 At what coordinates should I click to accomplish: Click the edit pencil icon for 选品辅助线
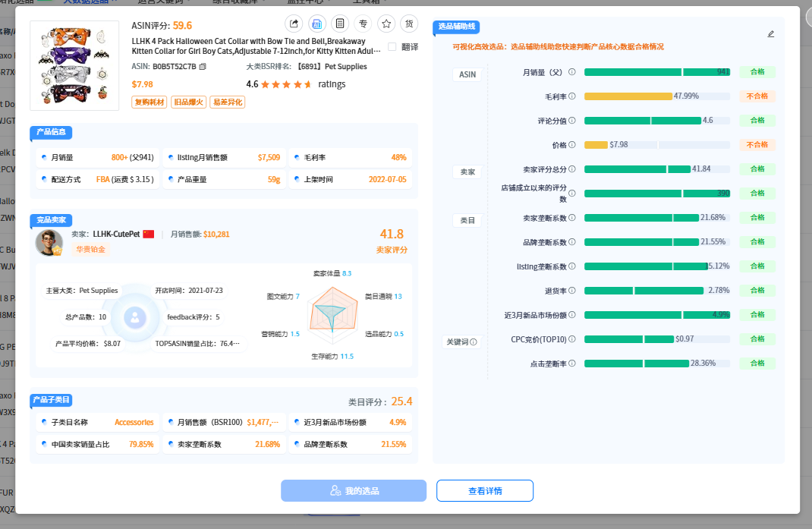(x=770, y=34)
